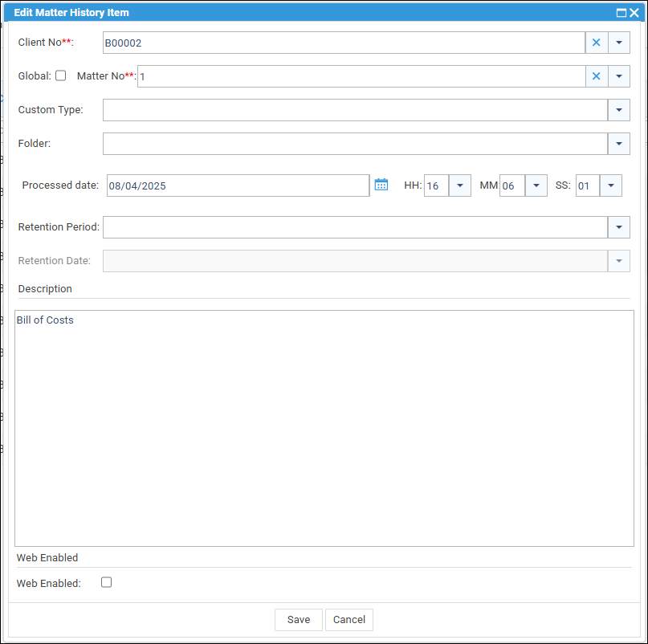
Task: Enable the Web Enabled checkbox
Action: [x=106, y=582]
